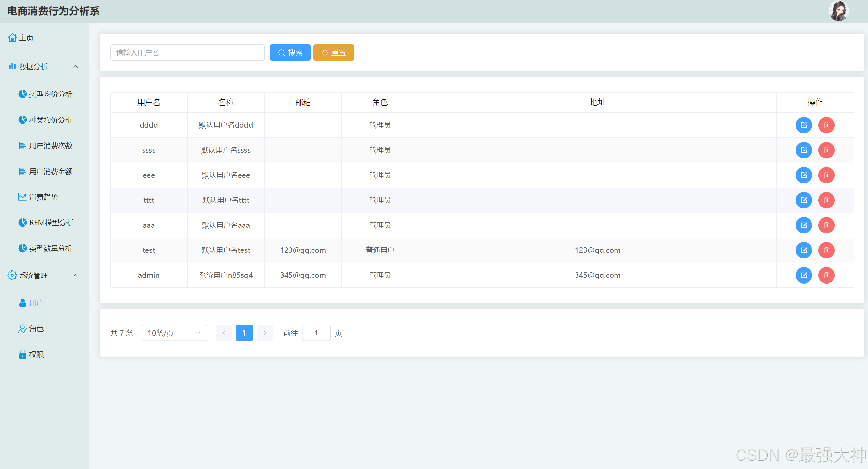Click the profile avatar in header
The image size is (868, 469).
839,11
